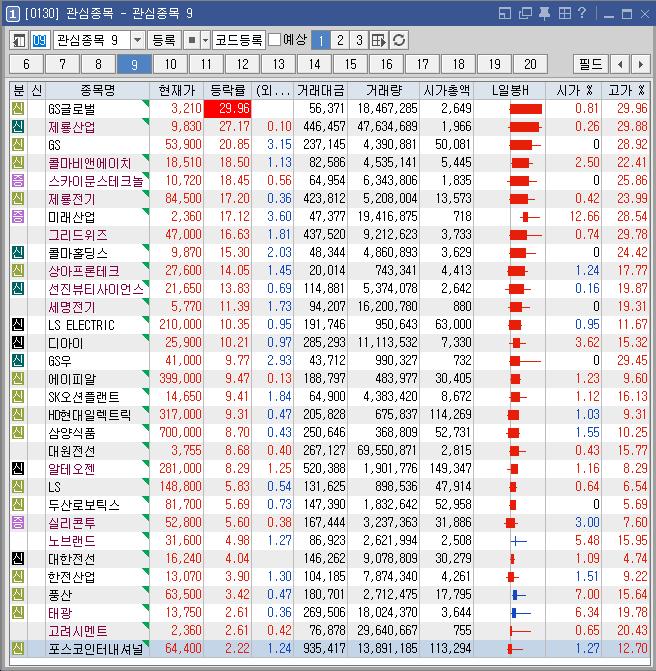
Task: Click the refresh icon in the toolbar
Action: click(399, 40)
